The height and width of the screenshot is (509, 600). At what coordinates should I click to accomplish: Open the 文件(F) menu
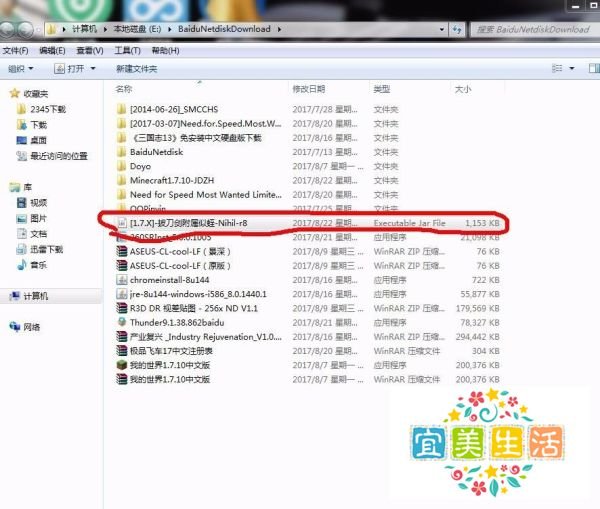pyautogui.click(x=15, y=51)
